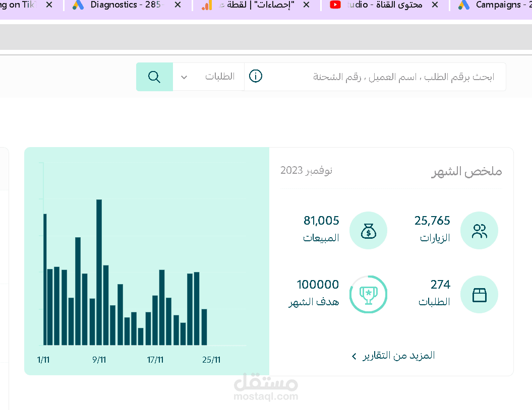The width and height of the screenshot is (532, 410).
Task: Click the search magnifier button
Action: 154,77
